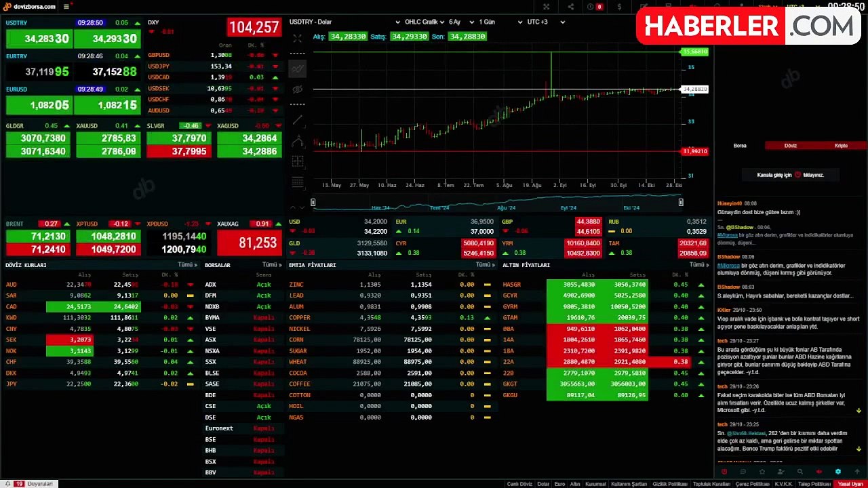Click the dovizborsa.com logo
Viewport: 868px width, 488px height.
click(x=30, y=7)
